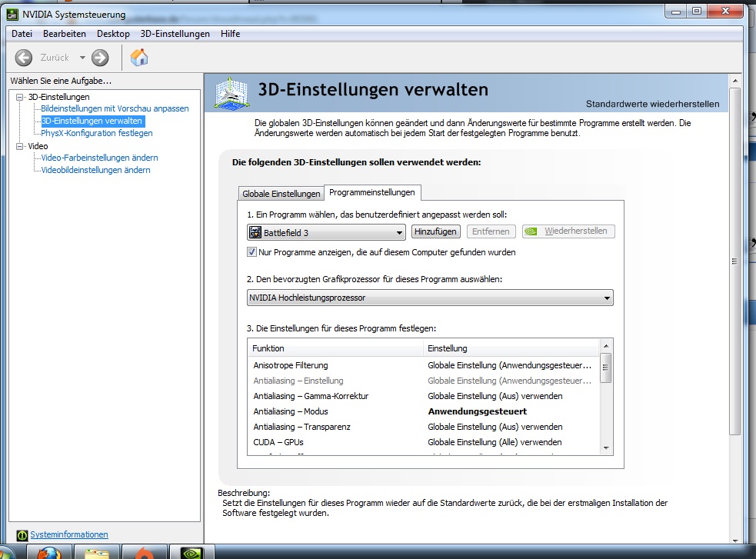The width and height of the screenshot is (756, 559).
Task: Click Battlefield 3 program icon in dropdown
Action: point(255,233)
